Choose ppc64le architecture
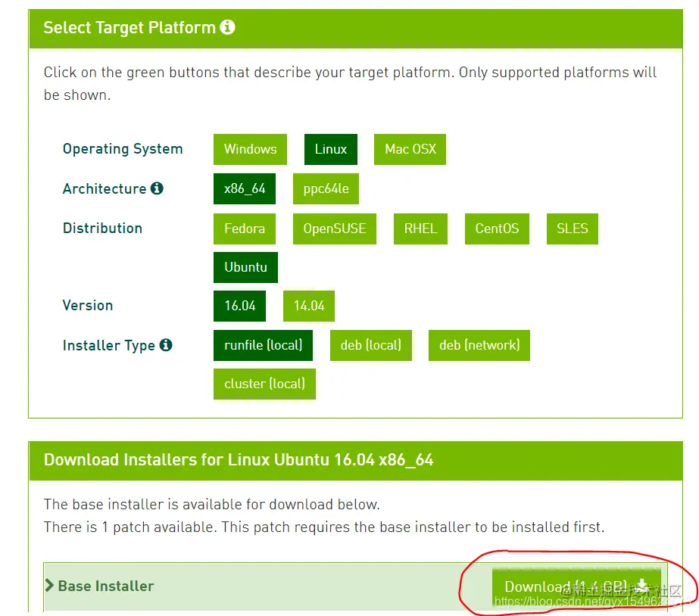Image resolution: width=699 pixels, height=616 pixels. [326, 189]
